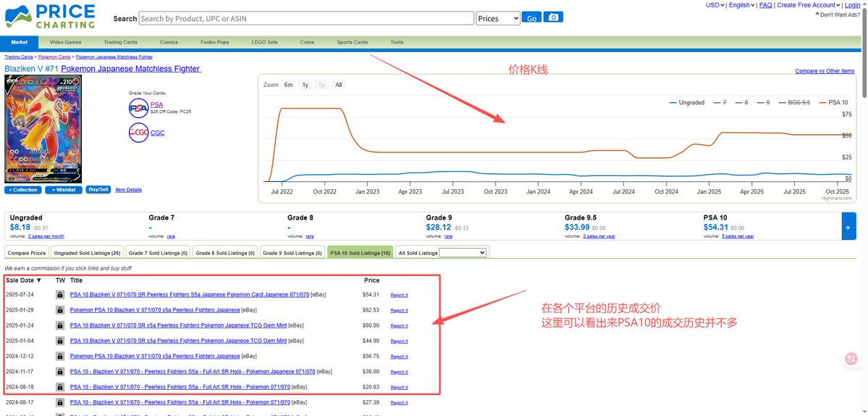The width and height of the screenshot is (868, 416).
Task: Open the Comics menu
Action: (169, 42)
